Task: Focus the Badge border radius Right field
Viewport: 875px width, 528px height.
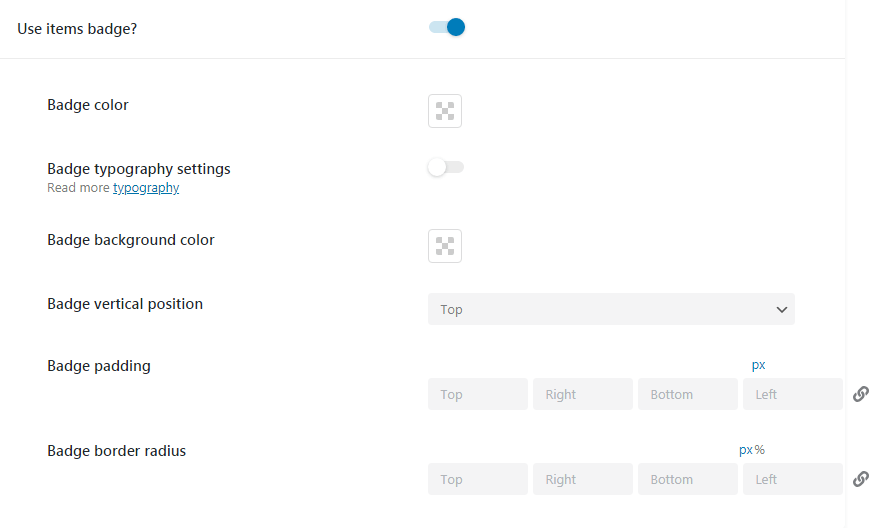Action: [583, 479]
